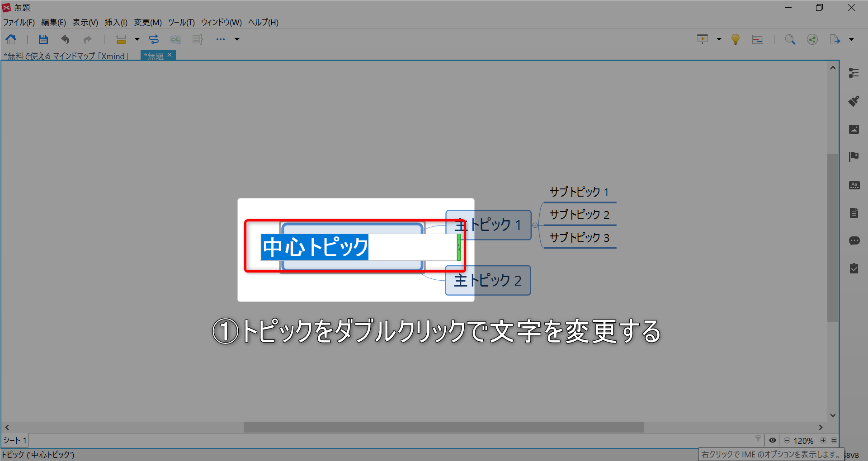
Task: Click the redo arrow icon
Action: pos(87,39)
